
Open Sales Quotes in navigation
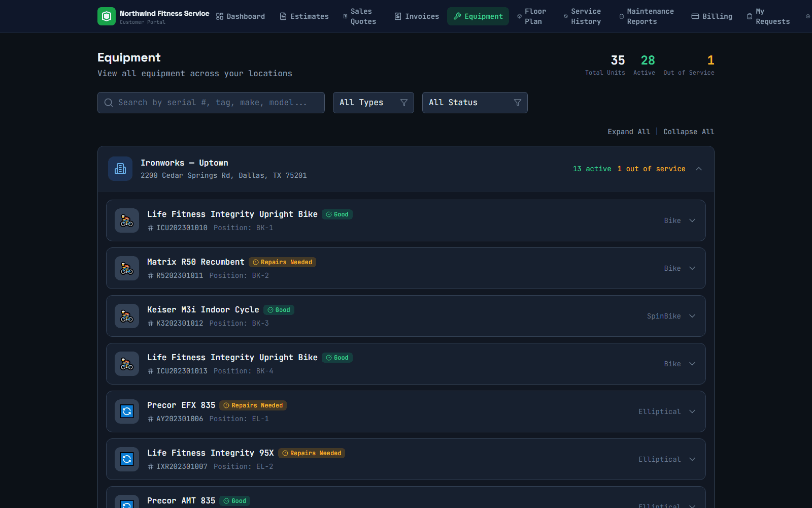point(360,16)
